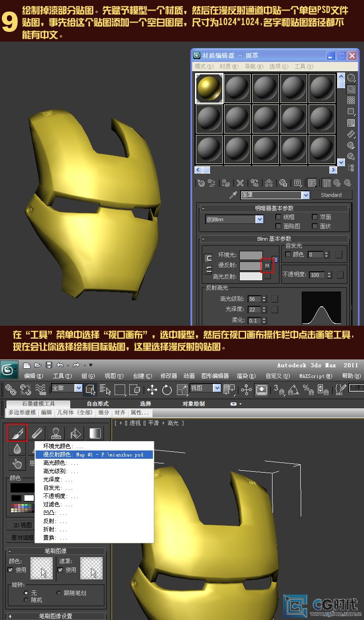Click the Put to Library icon

[x=283, y=183]
